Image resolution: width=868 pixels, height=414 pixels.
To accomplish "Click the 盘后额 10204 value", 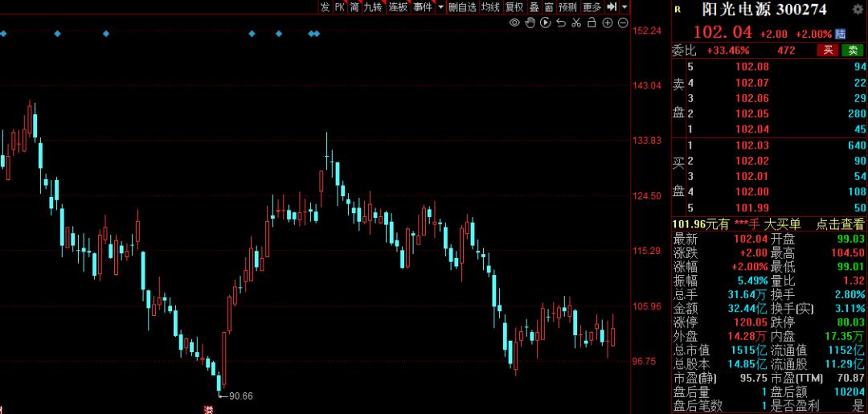I will [851, 391].
